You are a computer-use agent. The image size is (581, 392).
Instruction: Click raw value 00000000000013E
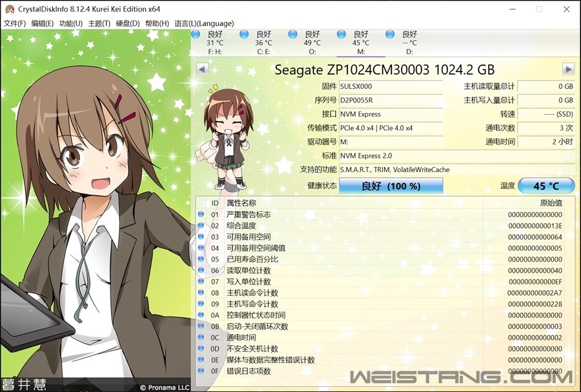tap(535, 226)
